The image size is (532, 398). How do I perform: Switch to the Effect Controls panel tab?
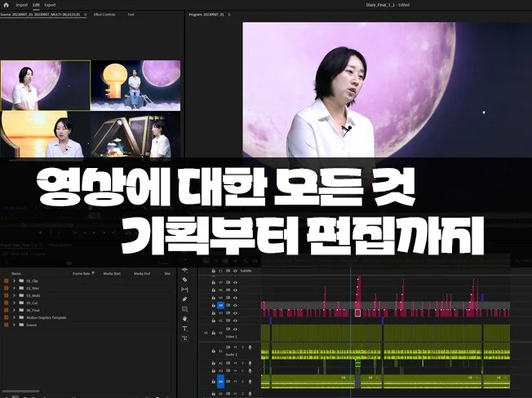point(104,15)
